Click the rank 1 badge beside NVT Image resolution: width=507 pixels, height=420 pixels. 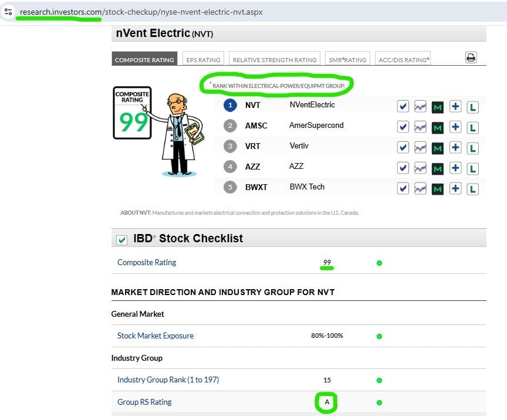[x=230, y=105]
